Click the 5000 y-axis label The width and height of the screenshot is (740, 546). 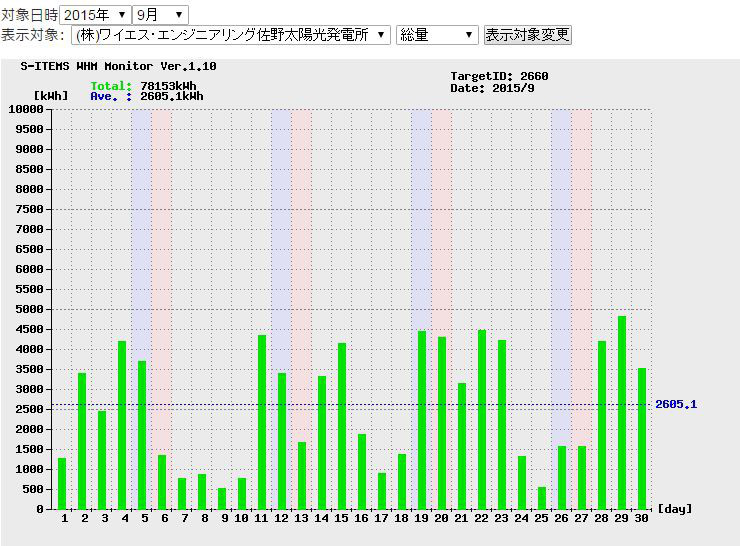point(29,309)
